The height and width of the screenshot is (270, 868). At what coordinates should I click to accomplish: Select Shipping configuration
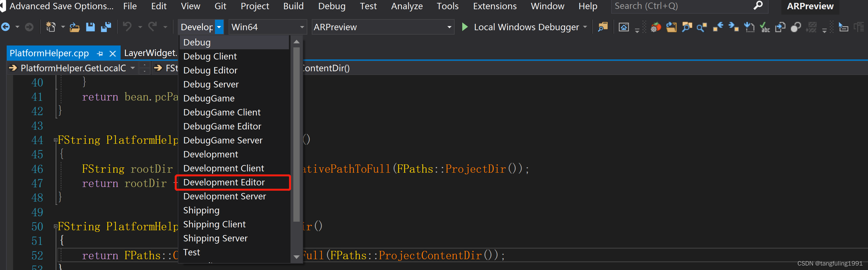[234, 210]
